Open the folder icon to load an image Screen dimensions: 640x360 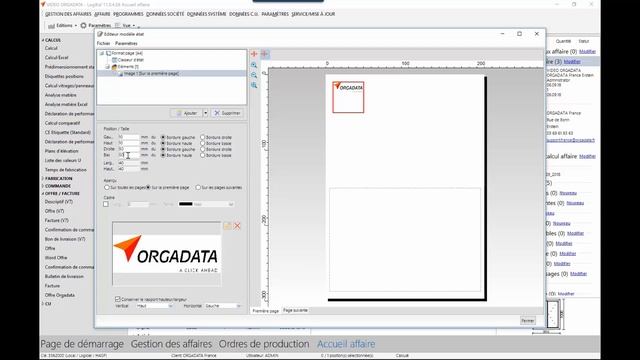click(x=227, y=226)
